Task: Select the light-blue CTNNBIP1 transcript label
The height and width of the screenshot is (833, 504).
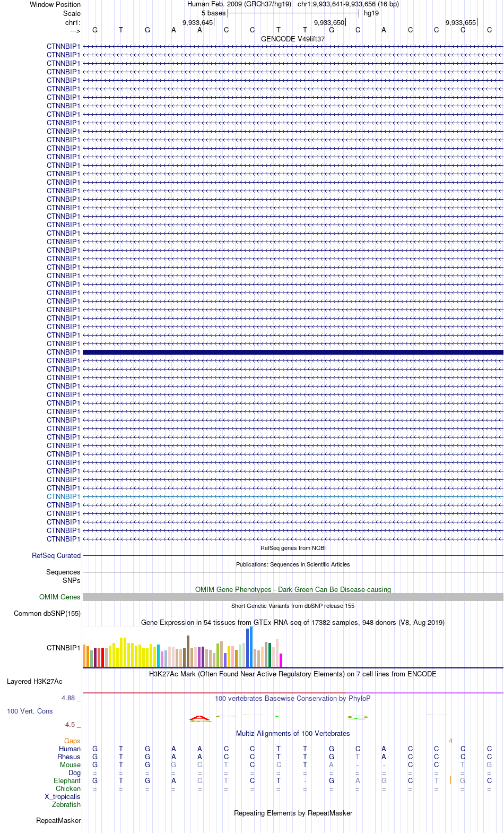Action: [x=63, y=496]
